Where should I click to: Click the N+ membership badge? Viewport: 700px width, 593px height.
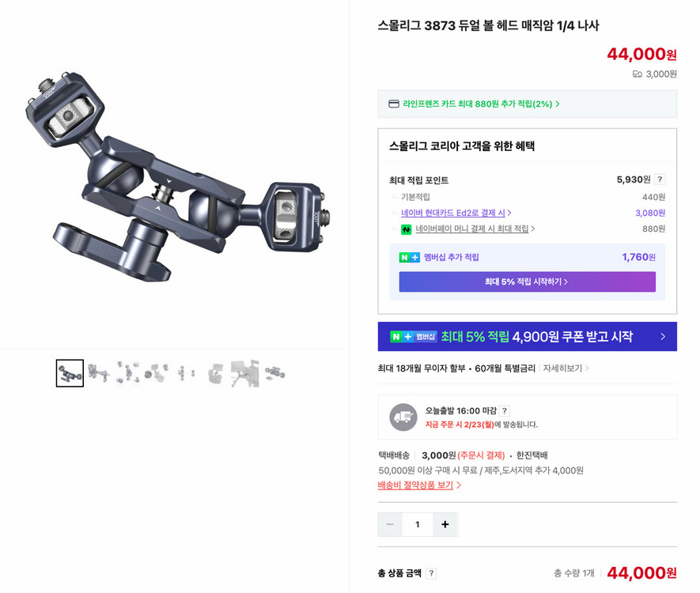[x=411, y=258]
